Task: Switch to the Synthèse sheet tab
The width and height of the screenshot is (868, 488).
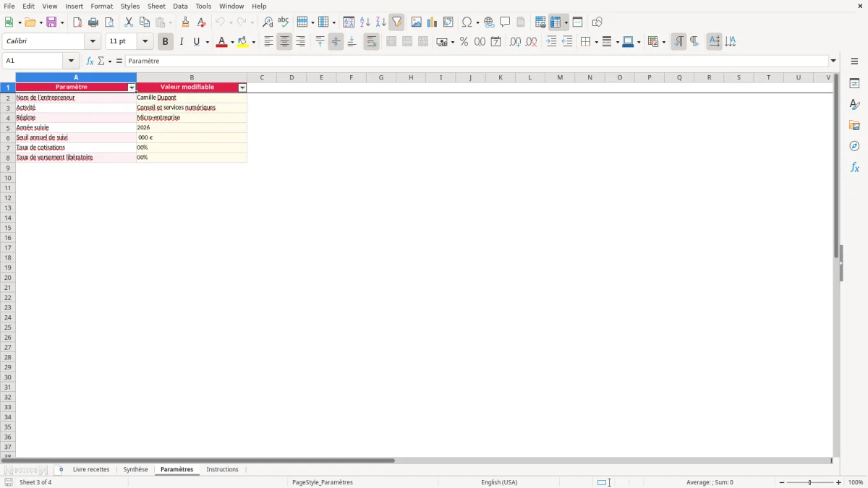Action: (x=135, y=469)
